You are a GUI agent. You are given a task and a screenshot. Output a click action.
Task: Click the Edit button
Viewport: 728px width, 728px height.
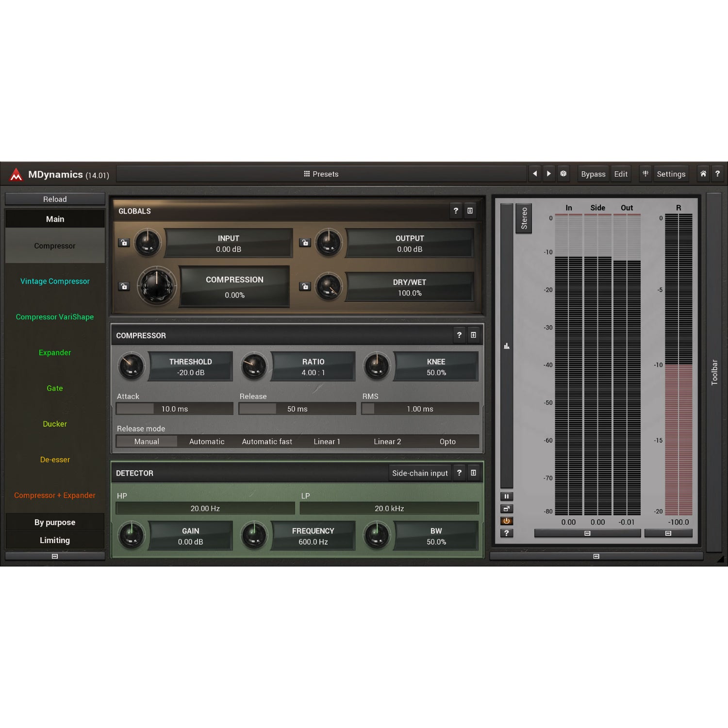pyautogui.click(x=621, y=174)
